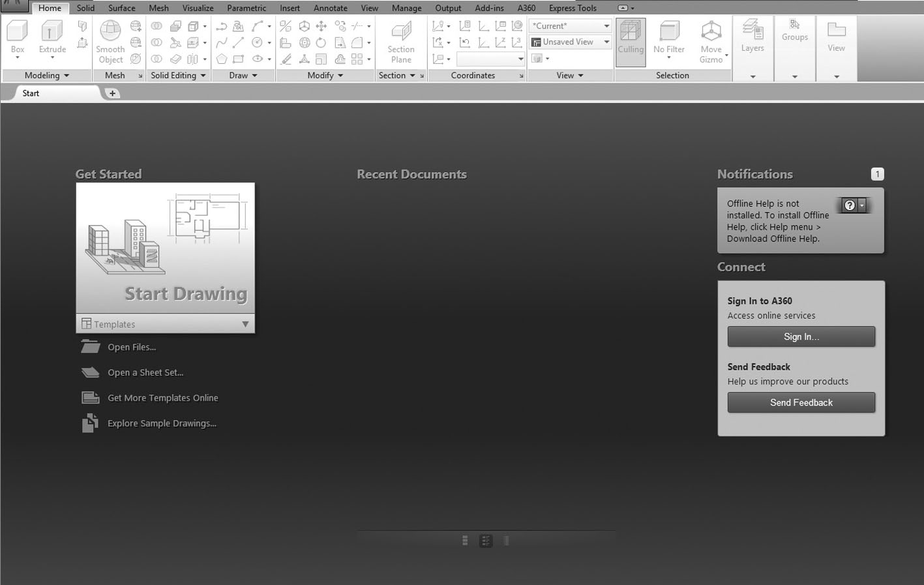924x585 pixels.
Task: Click the No Filter selection icon
Action: (x=669, y=31)
